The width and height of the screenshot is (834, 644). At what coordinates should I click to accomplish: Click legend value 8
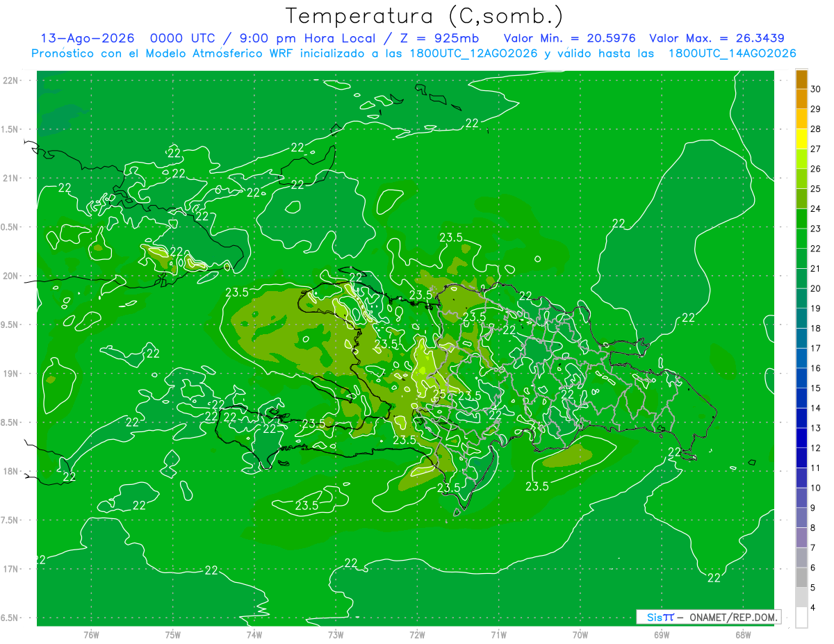click(x=814, y=528)
